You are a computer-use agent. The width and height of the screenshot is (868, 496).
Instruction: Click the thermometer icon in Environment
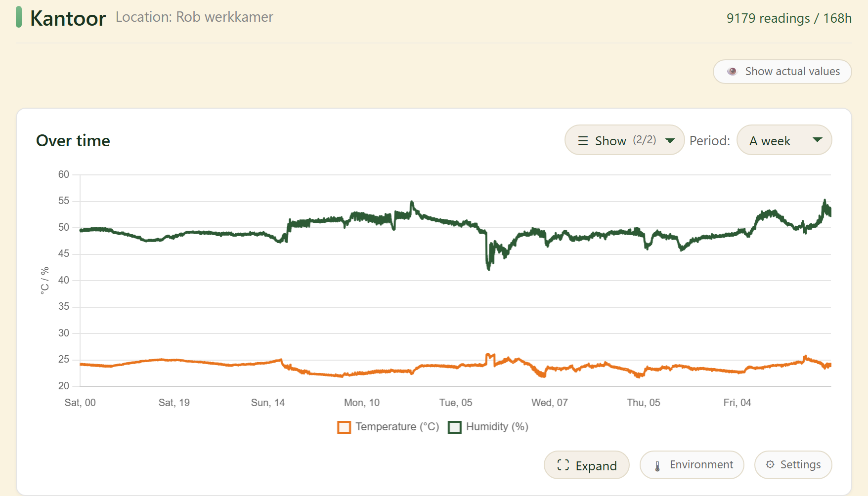[657, 465]
